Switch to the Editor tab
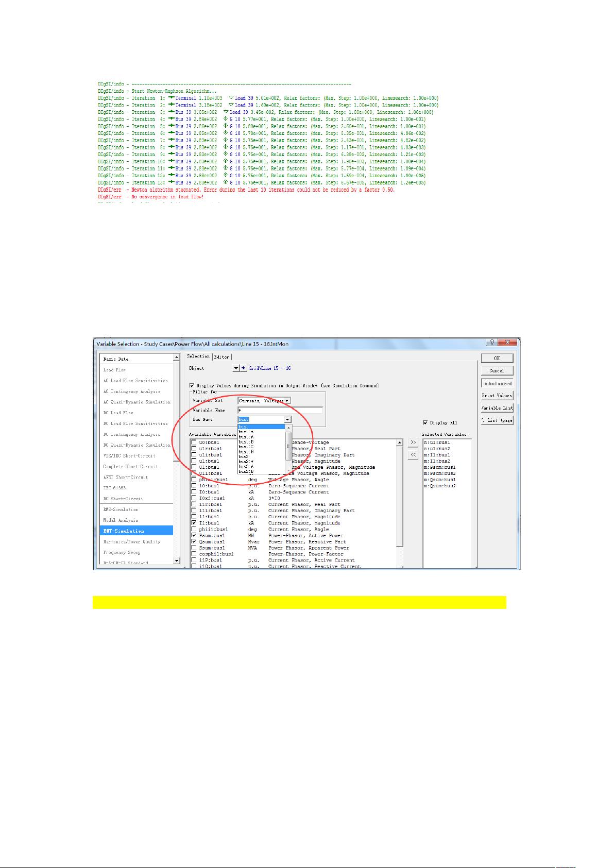Screen dimensions: 614x868 (221, 357)
